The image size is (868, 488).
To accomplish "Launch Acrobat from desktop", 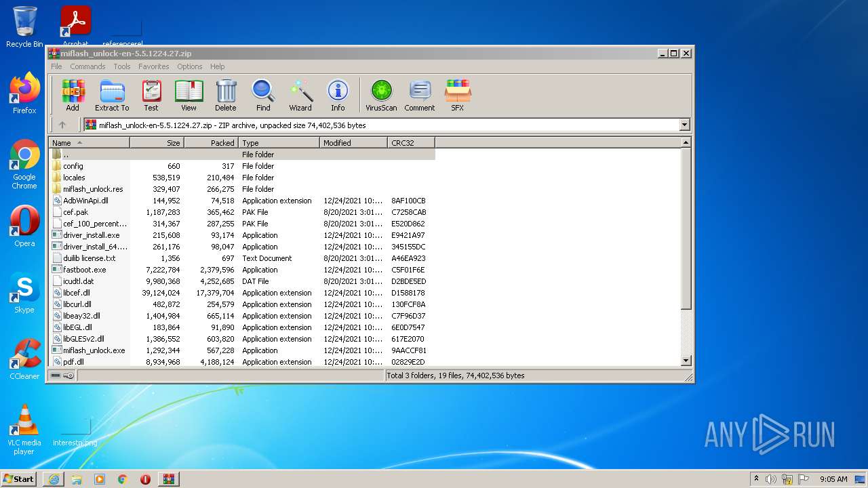I will pos(75,26).
